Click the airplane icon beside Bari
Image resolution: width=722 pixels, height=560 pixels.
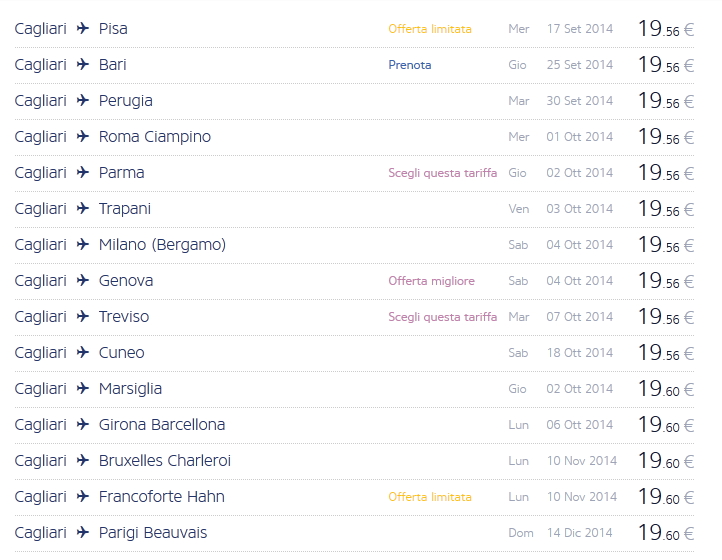tap(83, 65)
